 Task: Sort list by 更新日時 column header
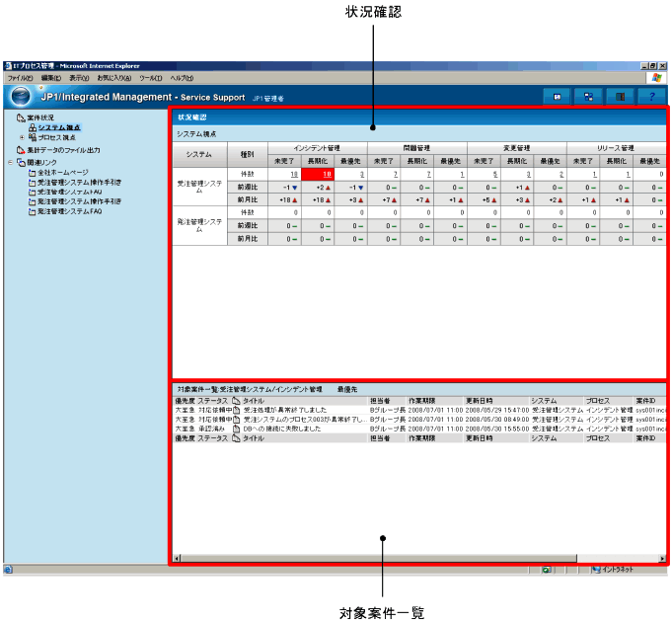[x=484, y=400]
